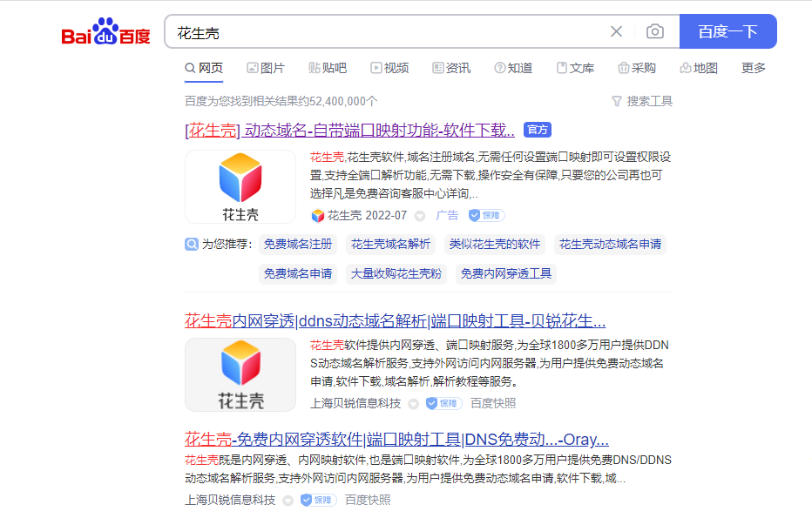This screenshot has width=812, height=518.
Task: Click the 保障 badge in the third result
Action: 319,500
